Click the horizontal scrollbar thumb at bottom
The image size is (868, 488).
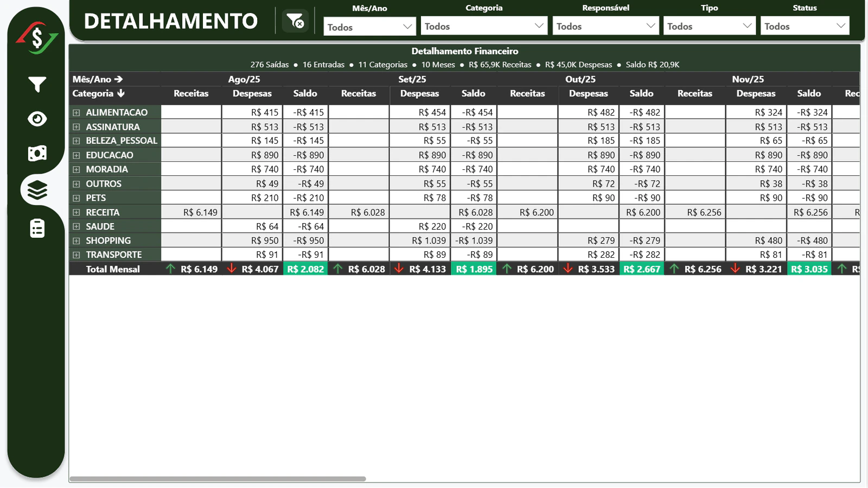coord(218,479)
